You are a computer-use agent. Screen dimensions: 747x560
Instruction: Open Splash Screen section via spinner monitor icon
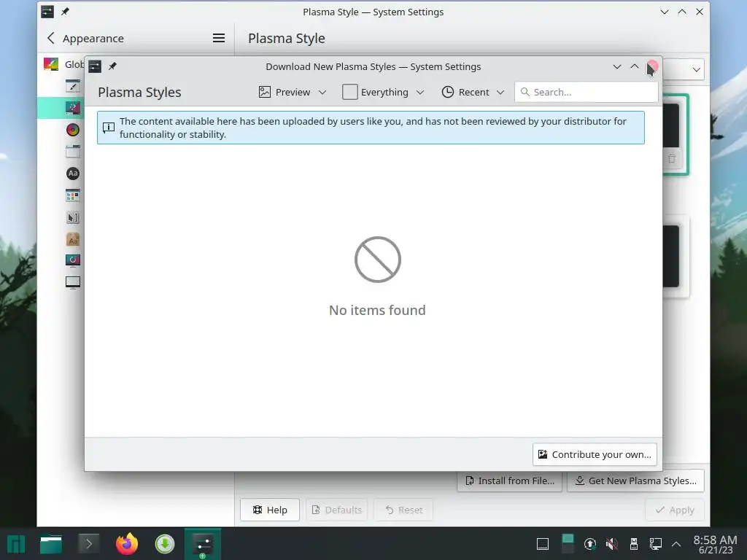pos(73,260)
